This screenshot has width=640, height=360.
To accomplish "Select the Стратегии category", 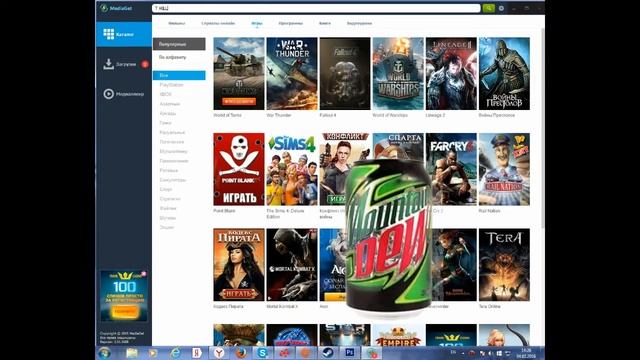I will pyautogui.click(x=170, y=199).
